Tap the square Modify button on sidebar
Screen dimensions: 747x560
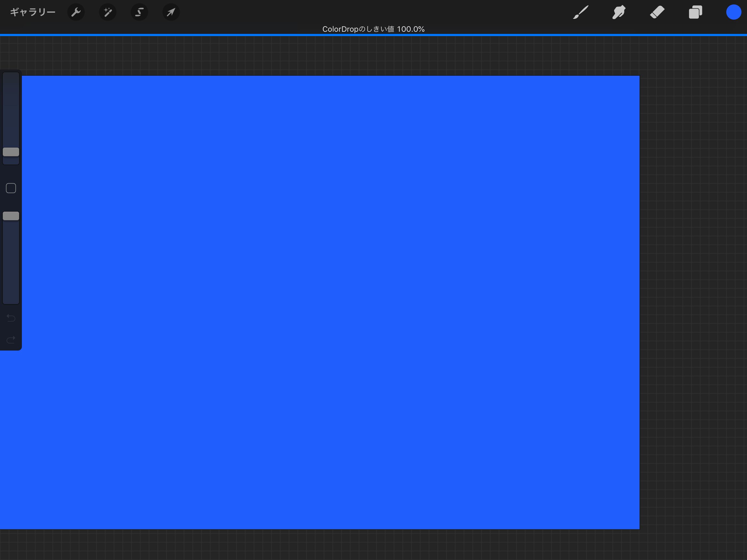pos(11,188)
